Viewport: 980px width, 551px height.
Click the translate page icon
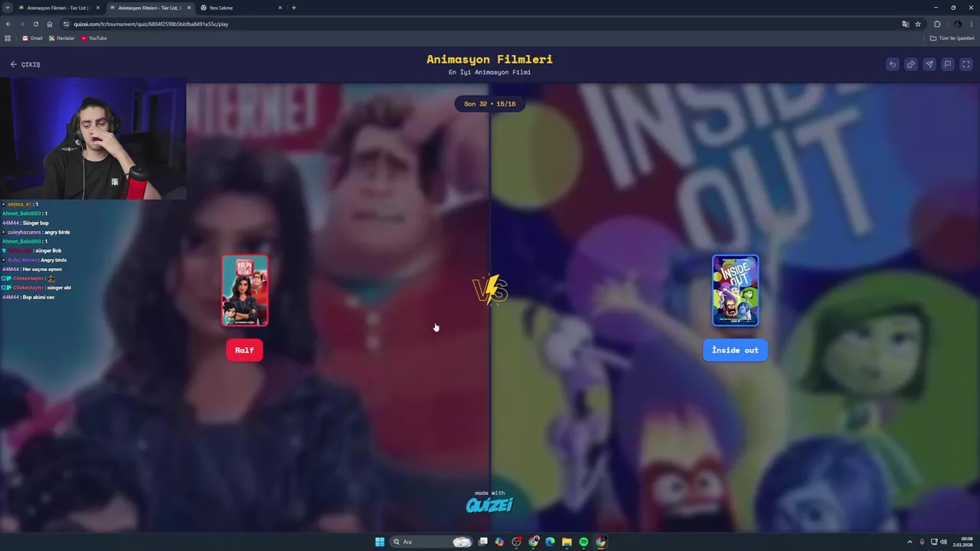pyautogui.click(x=906, y=24)
